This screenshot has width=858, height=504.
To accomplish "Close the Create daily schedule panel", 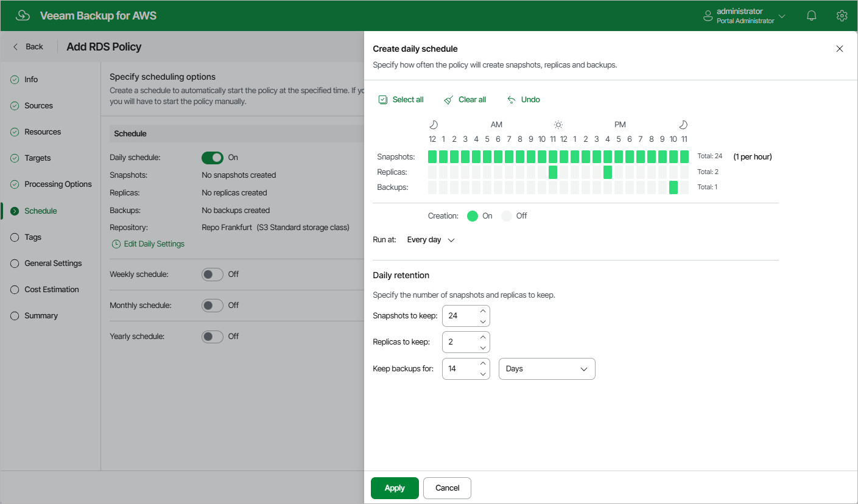I will [x=840, y=49].
